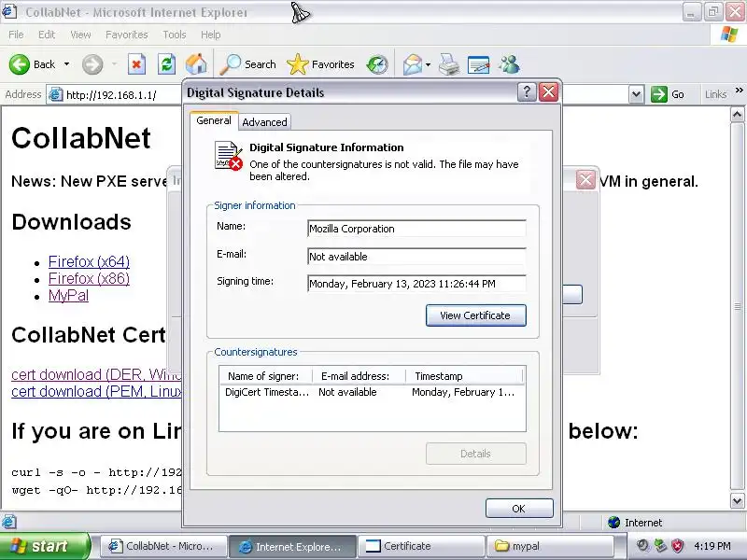Open the Favorites star button
The image size is (747, 560).
pos(320,64)
